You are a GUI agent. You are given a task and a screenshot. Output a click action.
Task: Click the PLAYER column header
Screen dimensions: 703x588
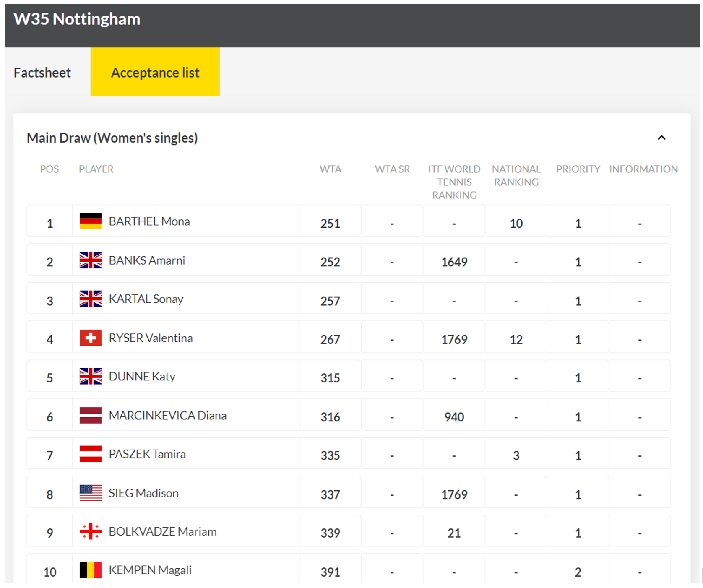(96, 169)
